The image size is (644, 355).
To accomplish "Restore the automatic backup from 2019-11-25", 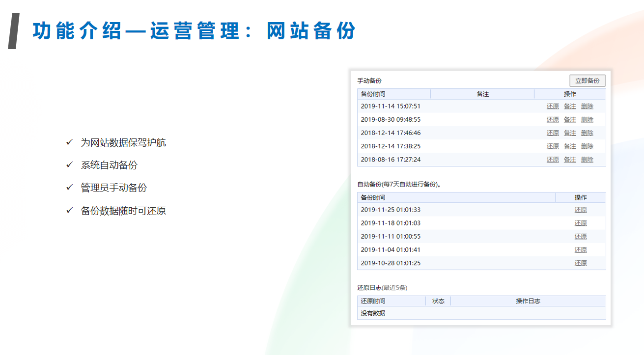I will tap(581, 210).
